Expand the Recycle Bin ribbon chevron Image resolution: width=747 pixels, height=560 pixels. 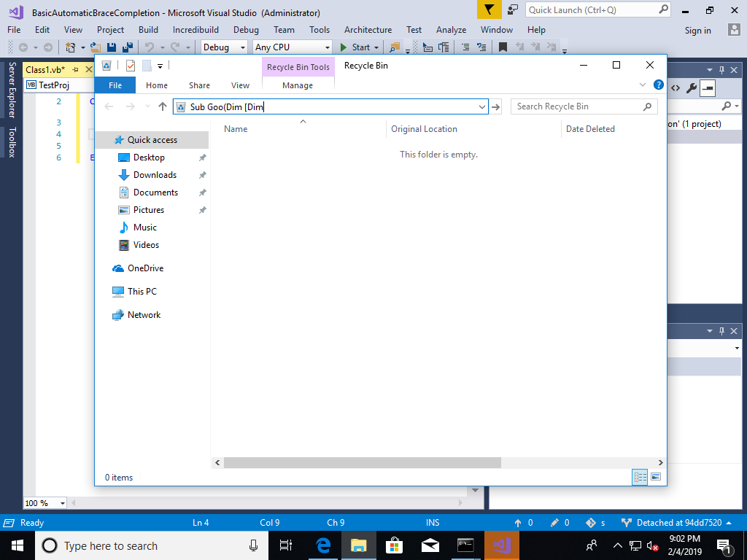(643, 85)
